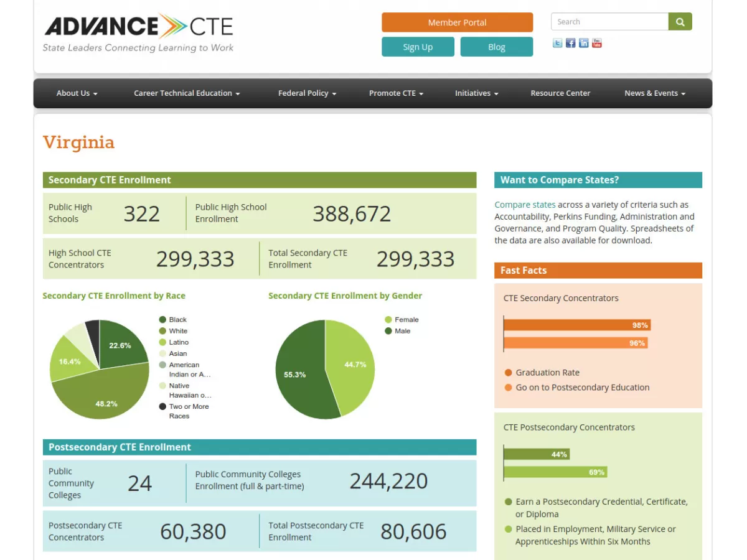Open the YouTube social icon
Viewport: 747px width, 560px height.
click(596, 43)
